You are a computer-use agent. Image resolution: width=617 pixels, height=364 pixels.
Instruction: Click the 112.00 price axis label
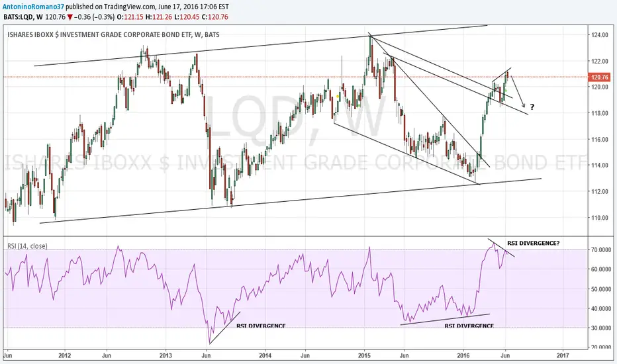coord(600,192)
